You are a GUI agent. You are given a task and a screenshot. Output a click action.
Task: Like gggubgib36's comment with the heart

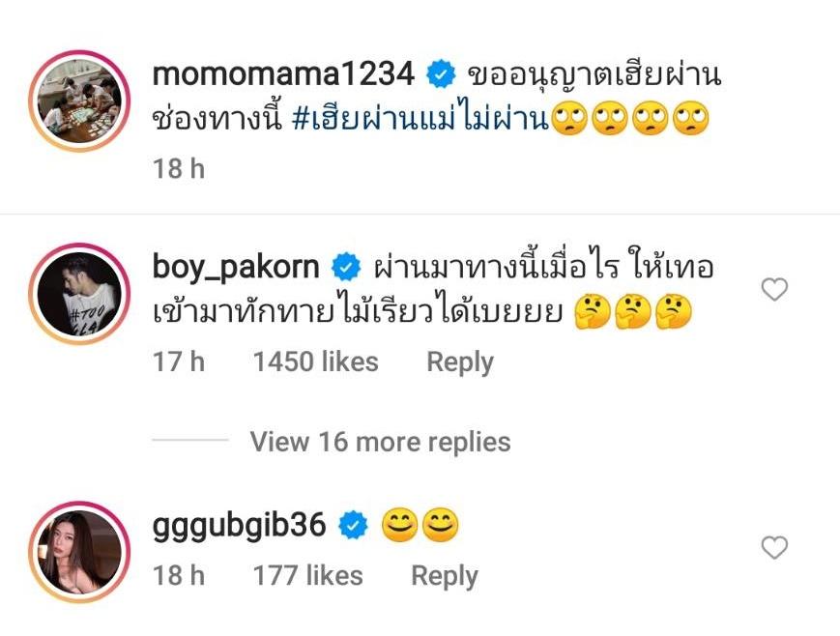(774, 548)
